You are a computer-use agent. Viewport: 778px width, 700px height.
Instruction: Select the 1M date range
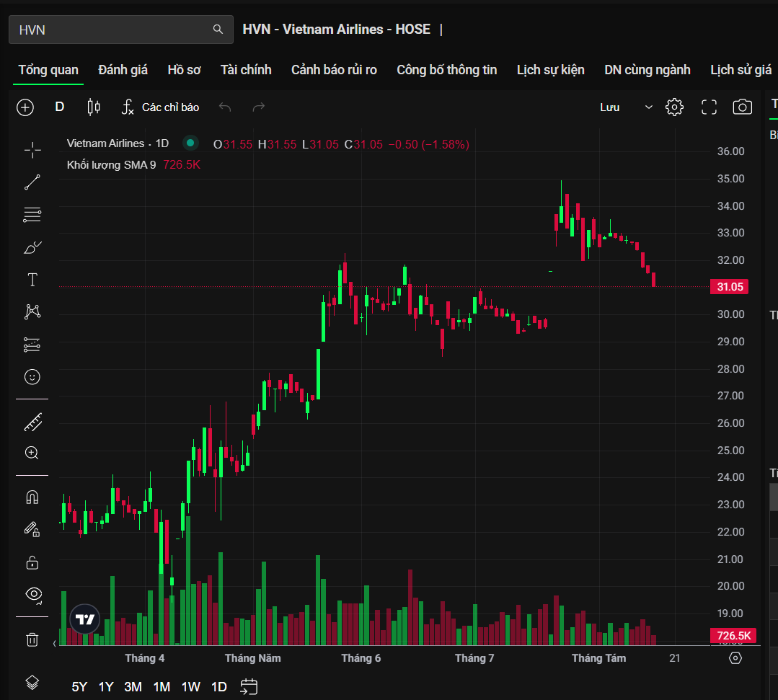[x=162, y=687]
